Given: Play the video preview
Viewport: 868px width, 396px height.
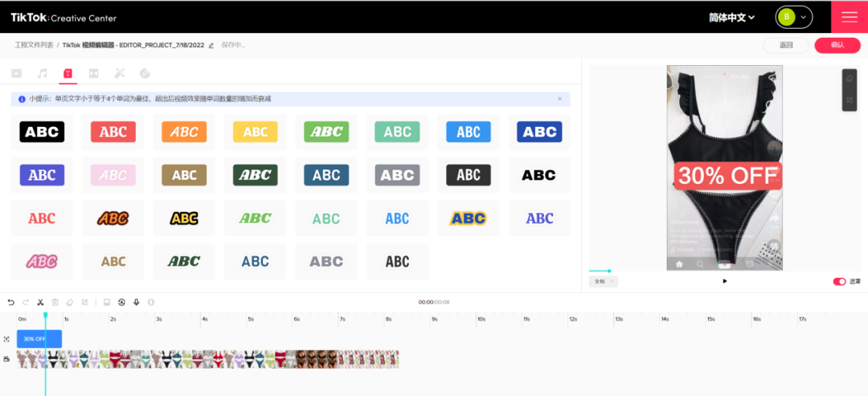Looking at the screenshot, I should tap(725, 281).
